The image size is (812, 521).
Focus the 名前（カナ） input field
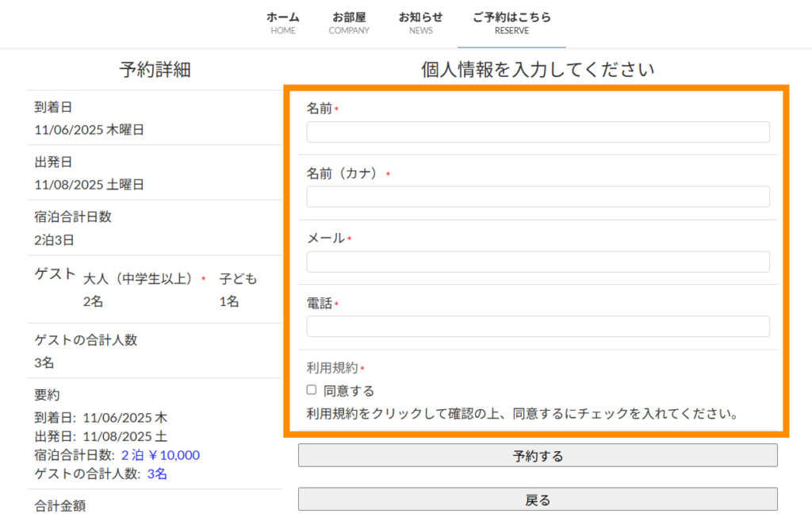(x=538, y=197)
